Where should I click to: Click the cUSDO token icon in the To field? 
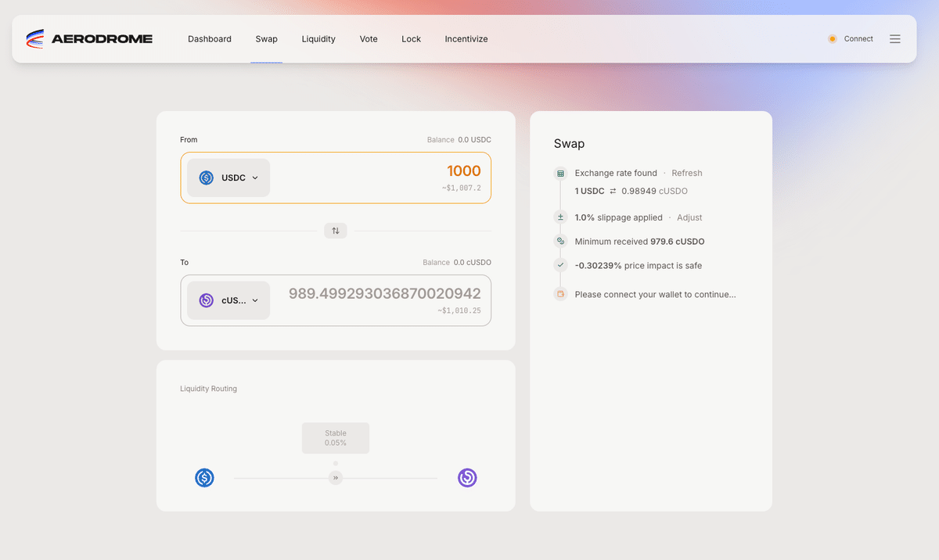coord(206,300)
